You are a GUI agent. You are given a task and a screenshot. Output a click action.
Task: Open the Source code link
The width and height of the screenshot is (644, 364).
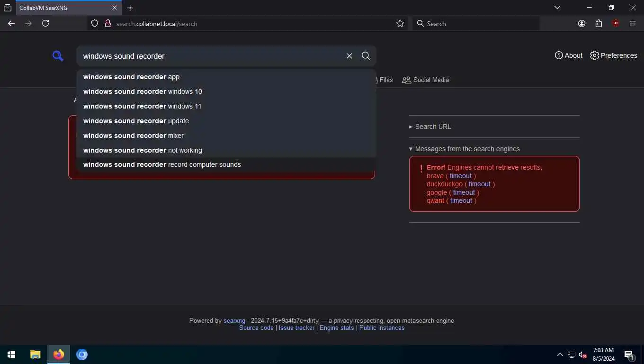[256, 328]
